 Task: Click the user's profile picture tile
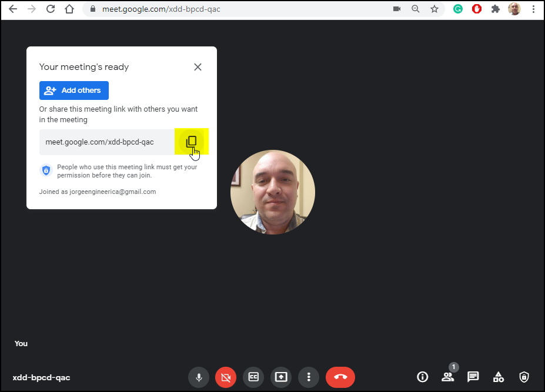coord(273,192)
